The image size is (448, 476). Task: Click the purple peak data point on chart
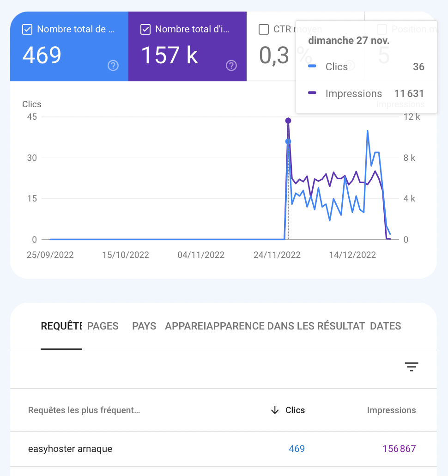pos(288,120)
